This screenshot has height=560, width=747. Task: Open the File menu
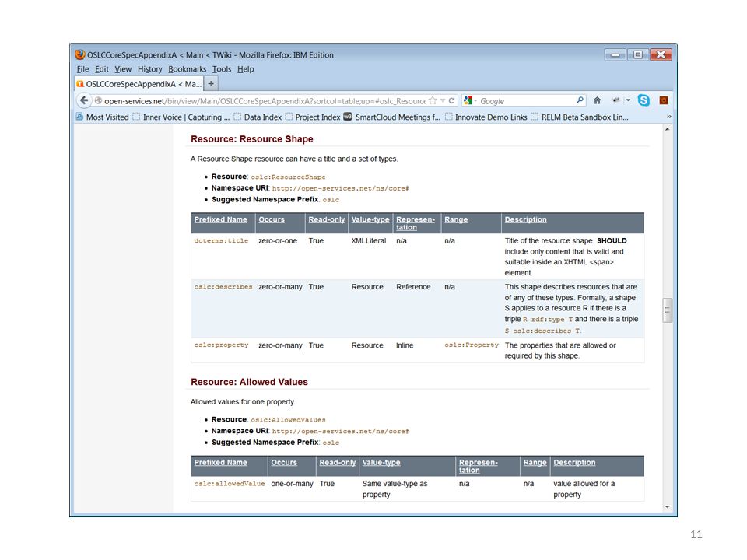coord(83,69)
